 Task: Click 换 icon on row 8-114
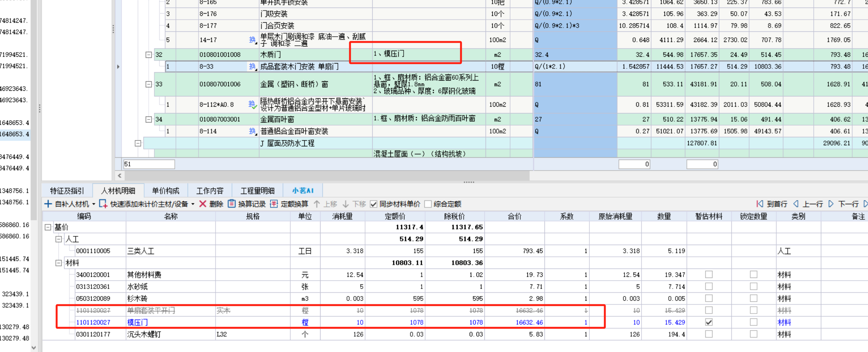coord(252,131)
